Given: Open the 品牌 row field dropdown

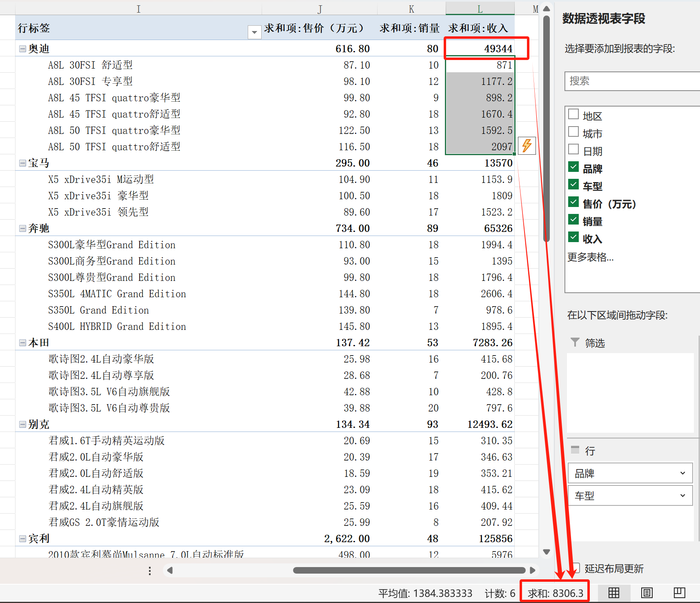Looking at the screenshot, I should tap(682, 473).
